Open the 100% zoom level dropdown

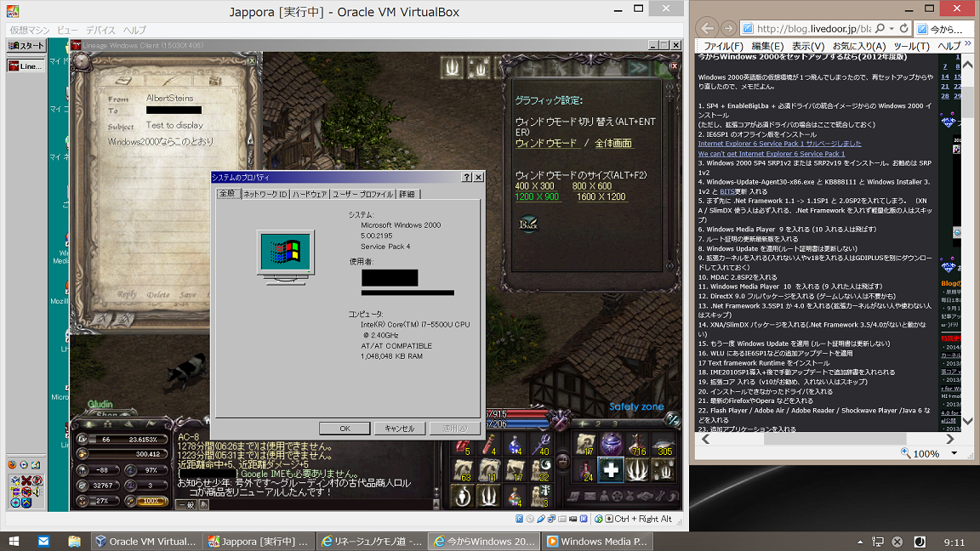(x=954, y=453)
